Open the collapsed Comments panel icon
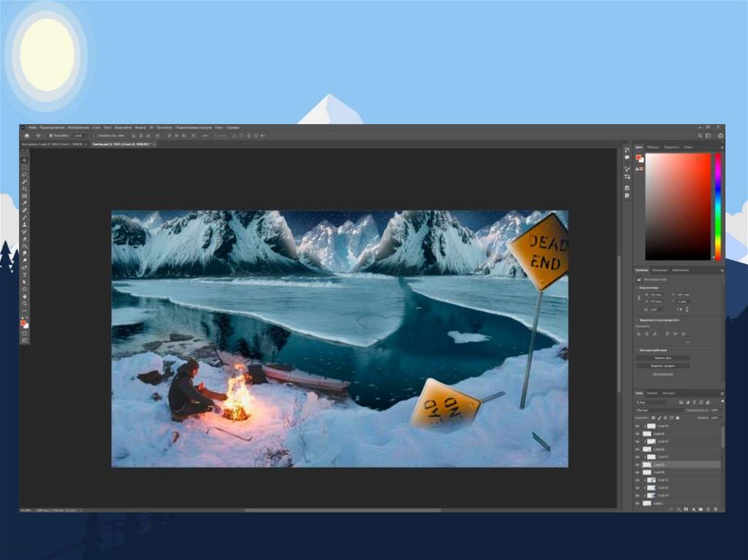Viewport: 748px width, 560px height. pyautogui.click(x=627, y=158)
